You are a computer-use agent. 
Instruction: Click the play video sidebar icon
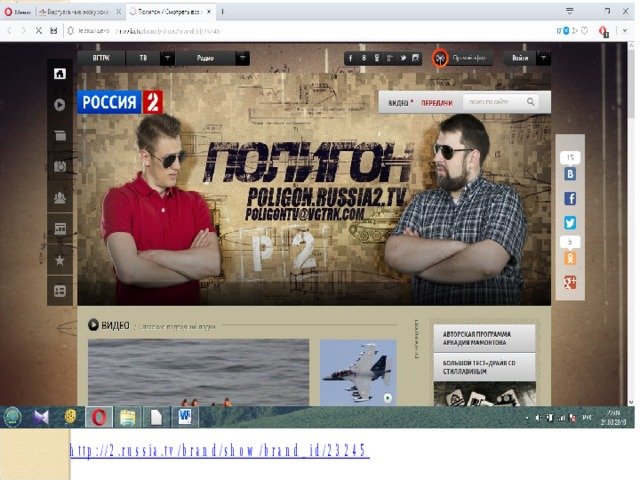click(60, 105)
